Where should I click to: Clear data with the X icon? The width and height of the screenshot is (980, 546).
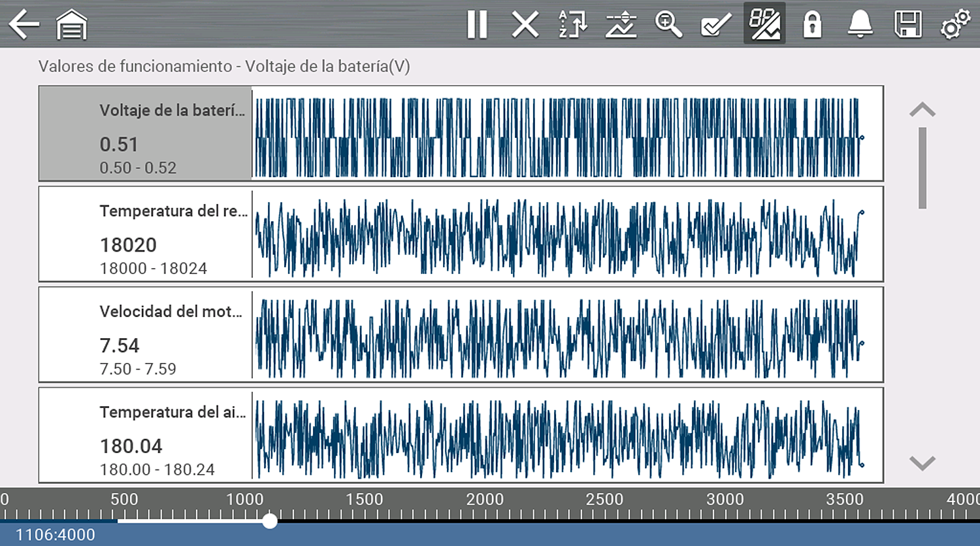click(x=525, y=25)
